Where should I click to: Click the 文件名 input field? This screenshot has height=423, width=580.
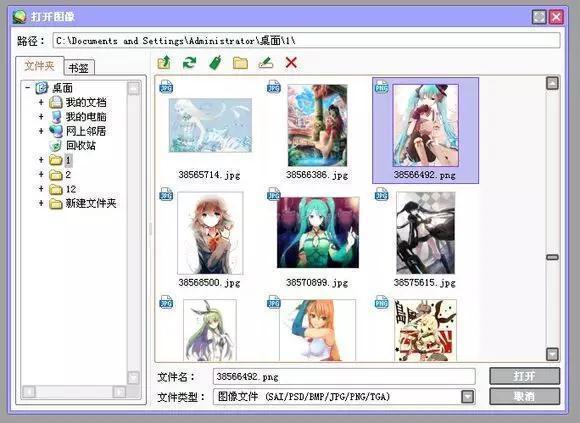pyautogui.click(x=344, y=377)
